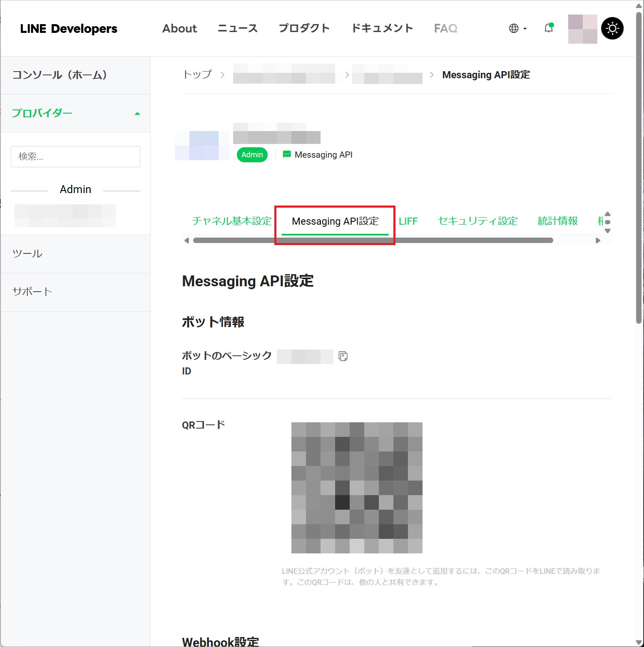This screenshot has width=644, height=647.
Task: Open the language selector globe icon
Action: (513, 28)
